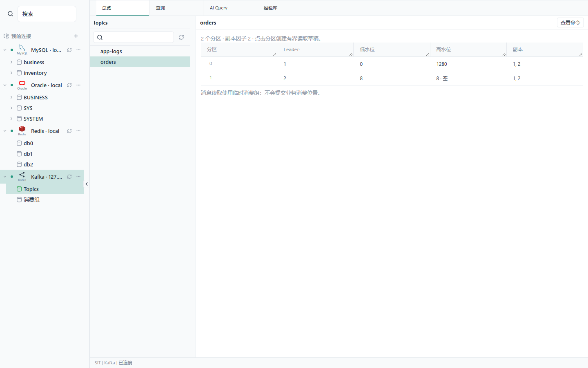
Task: Collapse the sidebar with arrow handle
Action: (x=87, y=184)
